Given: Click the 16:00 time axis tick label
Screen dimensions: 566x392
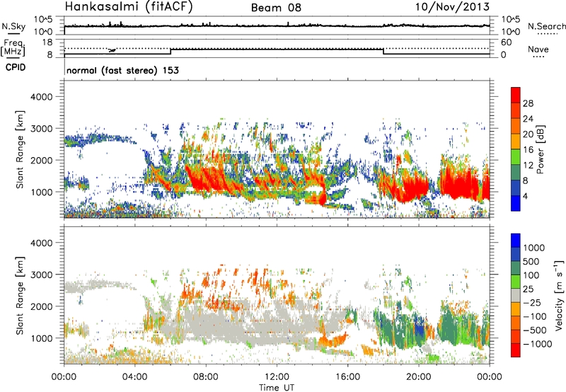Looking at the screenshot, I should coord(347,377).
